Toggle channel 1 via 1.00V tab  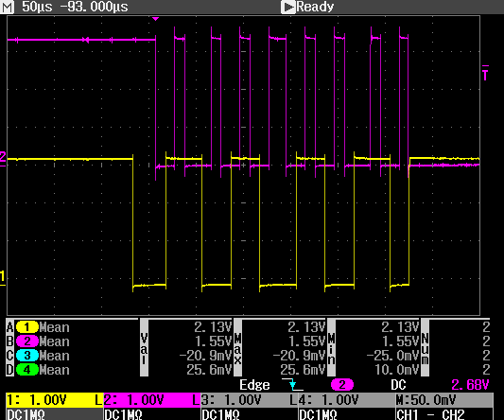(x=55, y=400)
